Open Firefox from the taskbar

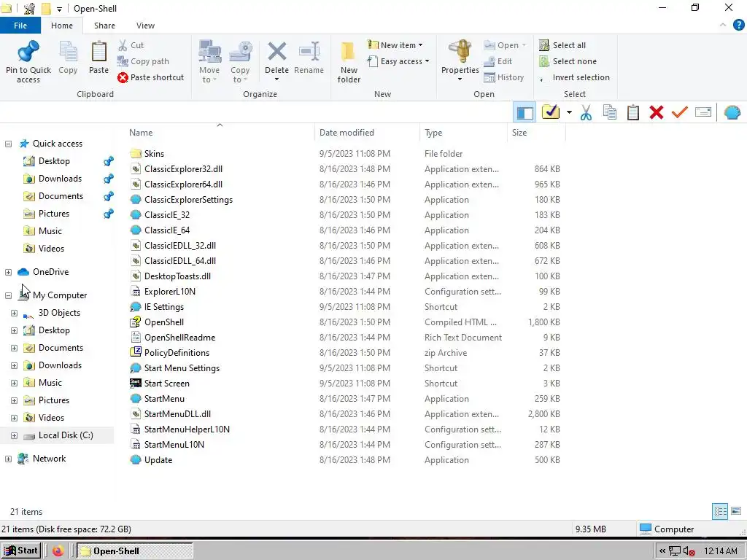[58, 551]
